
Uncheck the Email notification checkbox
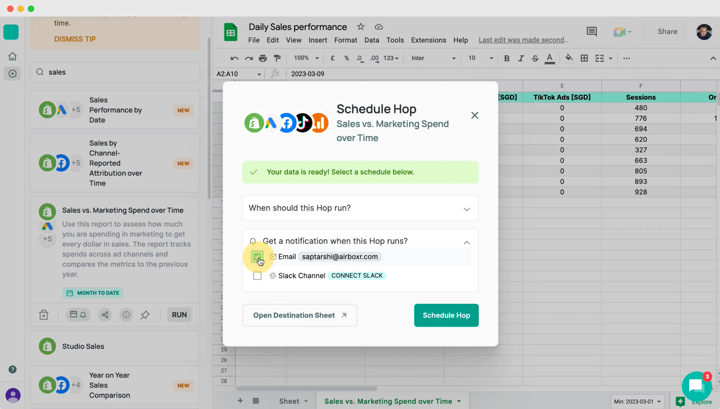[x=257, y=257]
